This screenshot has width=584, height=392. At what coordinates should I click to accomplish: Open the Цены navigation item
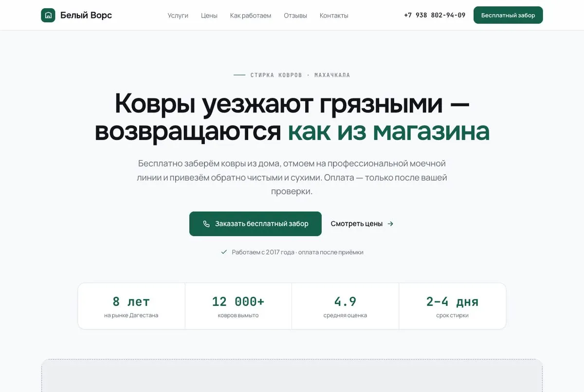209,16
